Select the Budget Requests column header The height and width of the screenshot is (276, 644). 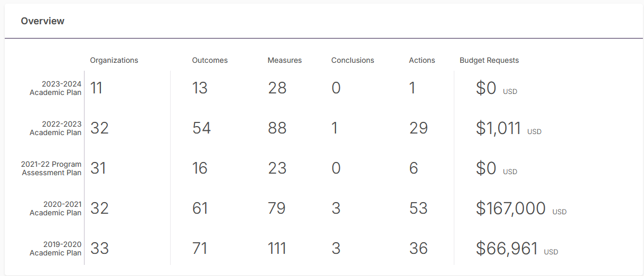[x=489, y=60]
